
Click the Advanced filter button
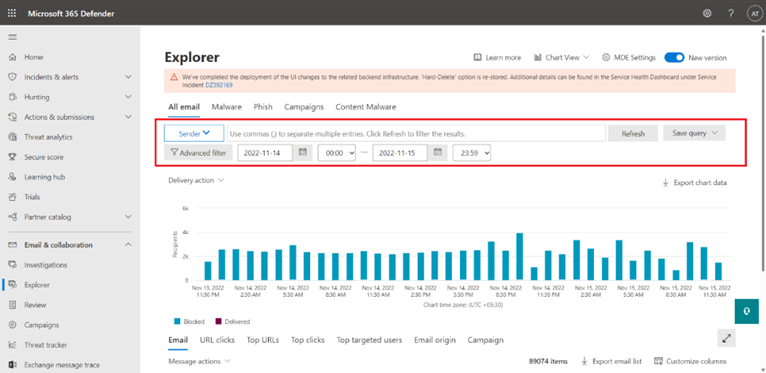198,153
